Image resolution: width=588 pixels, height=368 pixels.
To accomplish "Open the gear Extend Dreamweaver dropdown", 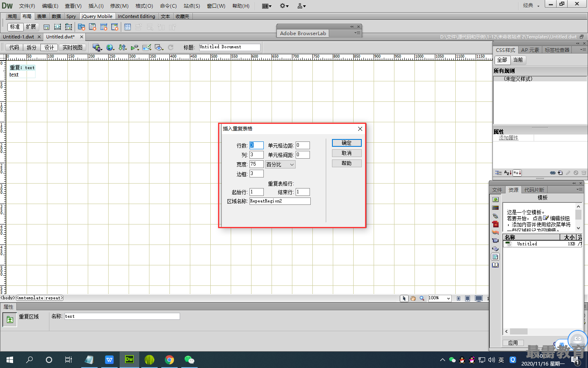I will (x=284, y=6).
